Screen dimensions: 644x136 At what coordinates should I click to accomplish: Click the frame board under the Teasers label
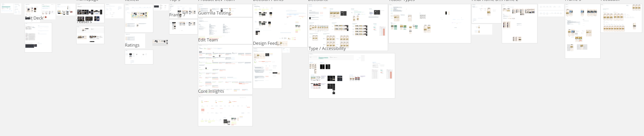tap(90, 35)
